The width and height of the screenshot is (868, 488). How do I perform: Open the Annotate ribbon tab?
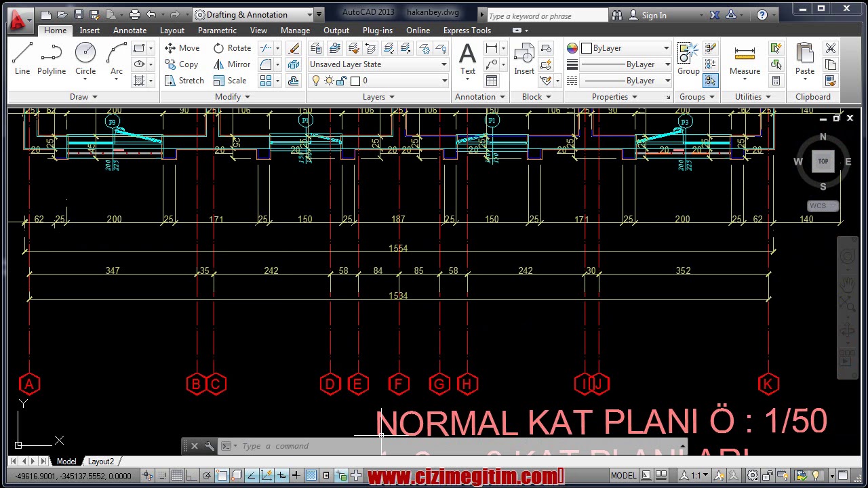[x=130, y=30]
